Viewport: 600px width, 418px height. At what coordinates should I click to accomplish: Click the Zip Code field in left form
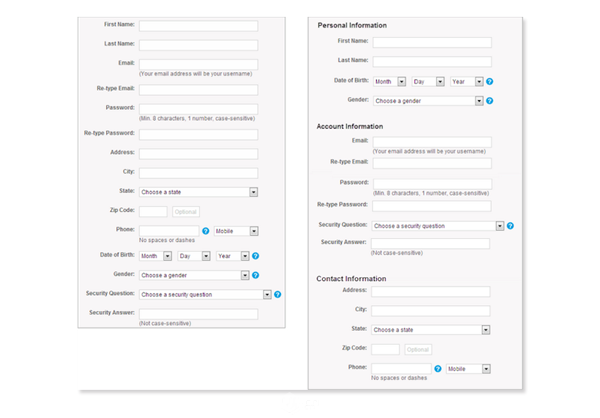tap(153, 212)
